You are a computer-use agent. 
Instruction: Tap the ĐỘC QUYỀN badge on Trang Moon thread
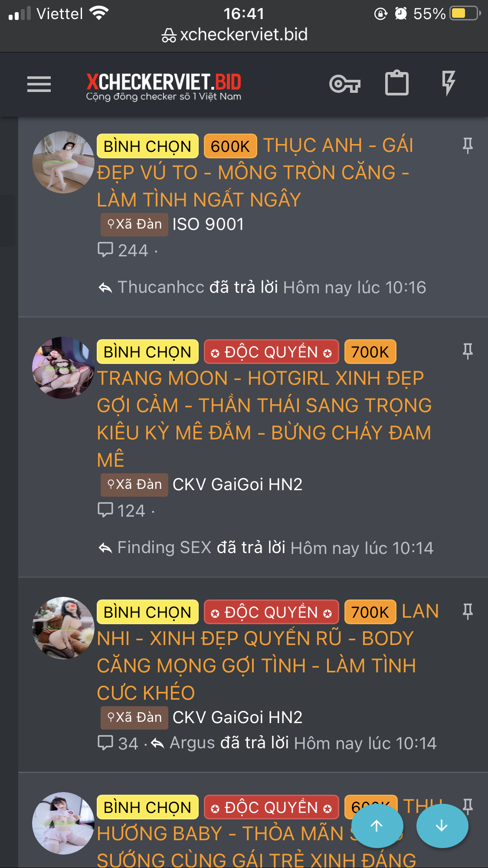tap(271, 352)
